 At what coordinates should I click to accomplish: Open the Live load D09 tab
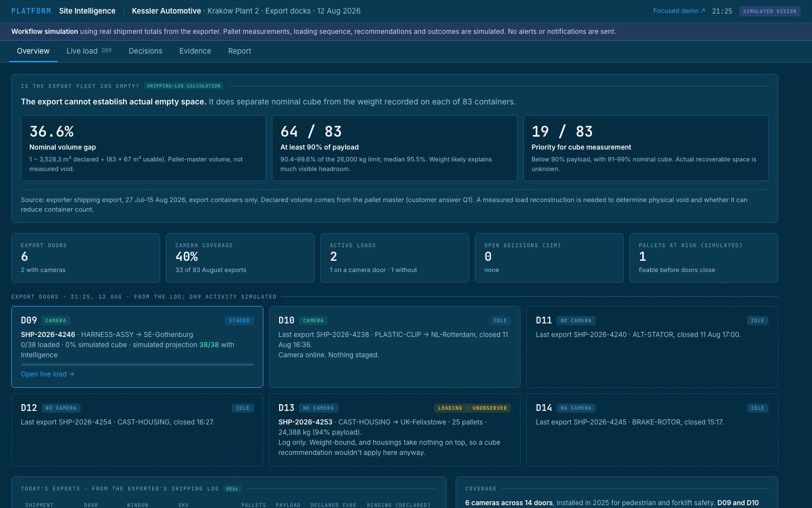click(x=89, y=51)
